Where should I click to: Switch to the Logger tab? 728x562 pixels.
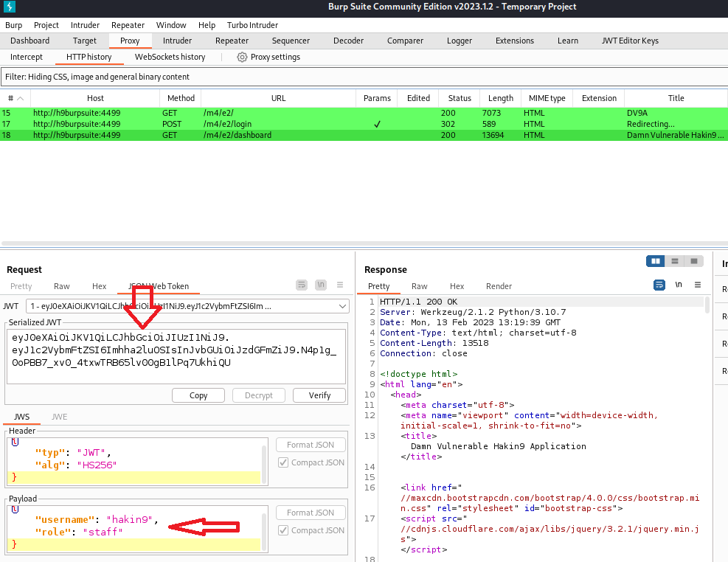[x=460, y=41]
